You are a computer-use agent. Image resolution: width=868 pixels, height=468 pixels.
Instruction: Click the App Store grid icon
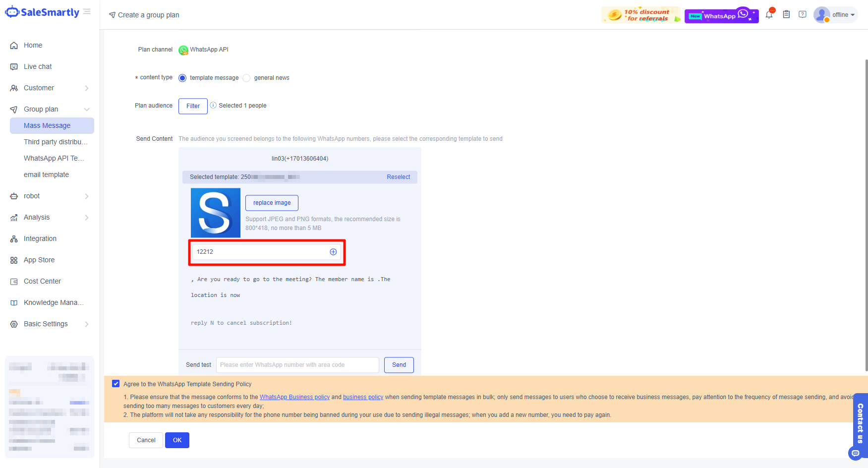coord(14,260)
